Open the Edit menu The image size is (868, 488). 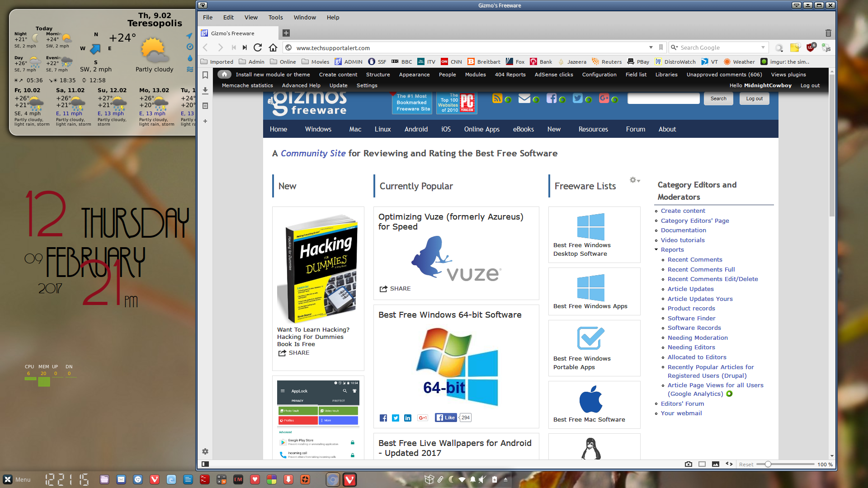(x=228, y=18)
